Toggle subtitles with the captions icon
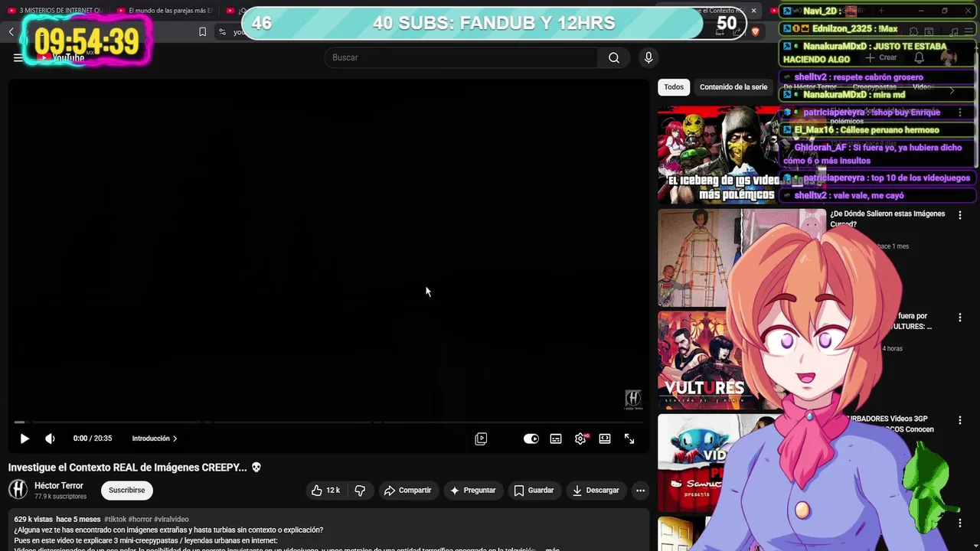Image resolution: width=980 pixels, height=551 pixels. [556, 439]
